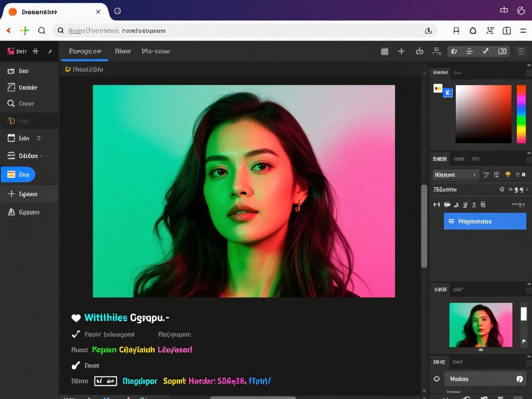This screenshot has height=399, width=532.
Task: Toggle the diamond icon in bottom right panel
Action: point(436,379)
